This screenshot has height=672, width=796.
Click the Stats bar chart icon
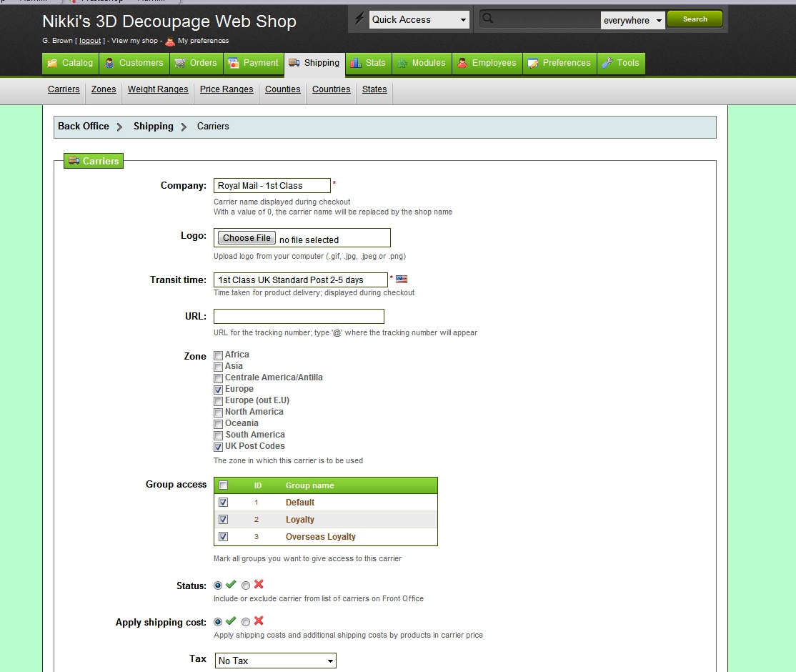coord(356,63)
